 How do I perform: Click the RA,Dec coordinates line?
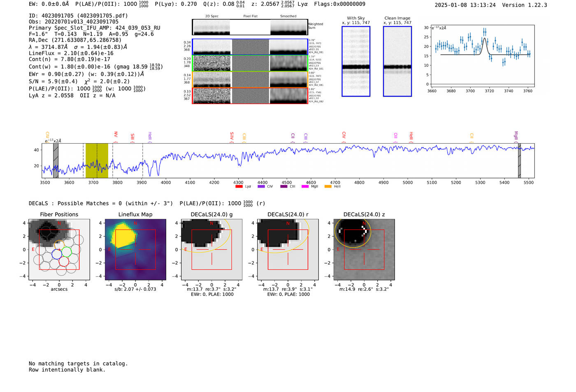75,40
